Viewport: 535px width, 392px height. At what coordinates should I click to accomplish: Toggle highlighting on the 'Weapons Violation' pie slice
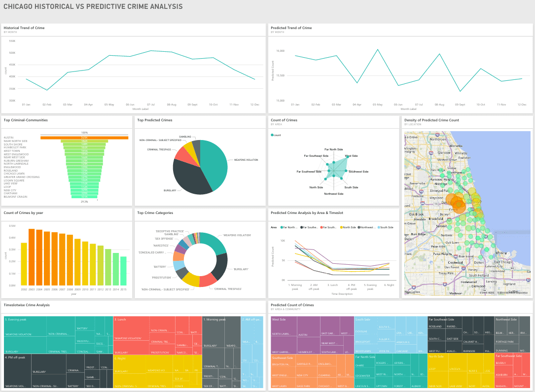[214, 160]
